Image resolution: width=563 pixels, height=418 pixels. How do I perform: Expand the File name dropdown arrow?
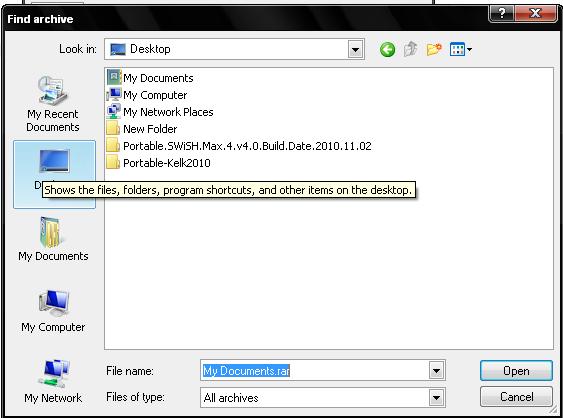[436, 370]
